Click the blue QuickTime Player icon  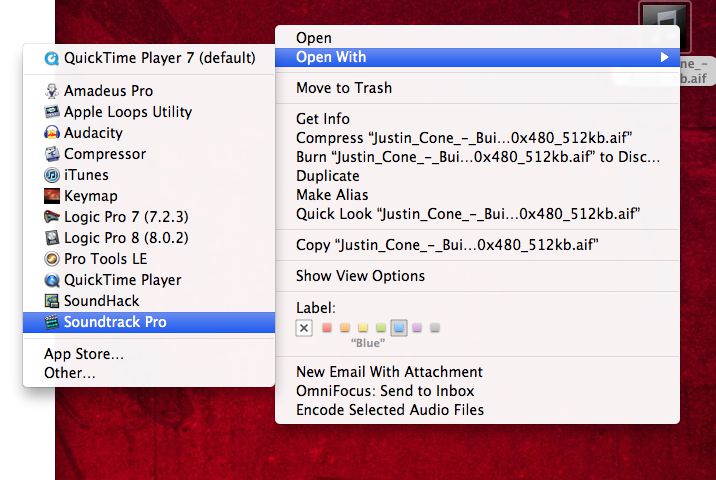click(52, 280)
